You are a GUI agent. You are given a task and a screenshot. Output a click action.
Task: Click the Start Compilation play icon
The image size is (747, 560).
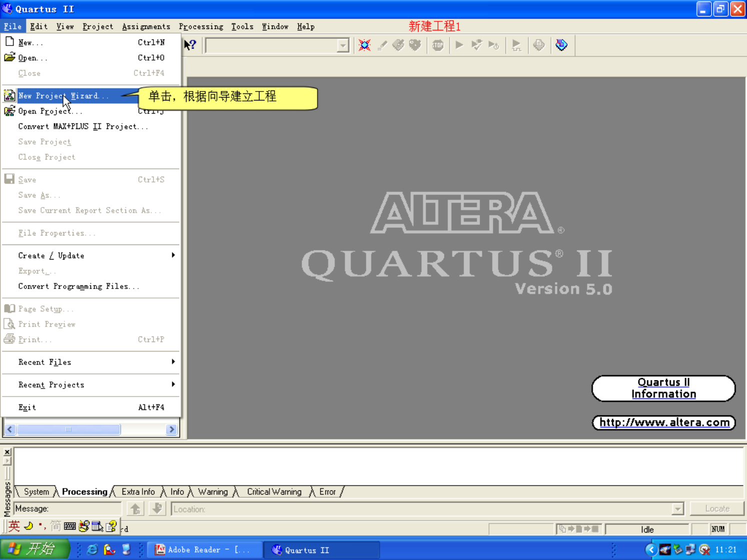(x=459, y=45)
